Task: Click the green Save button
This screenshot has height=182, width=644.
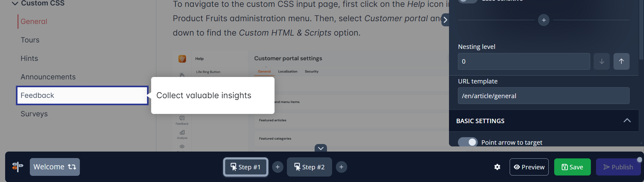Action: point(572,167)
